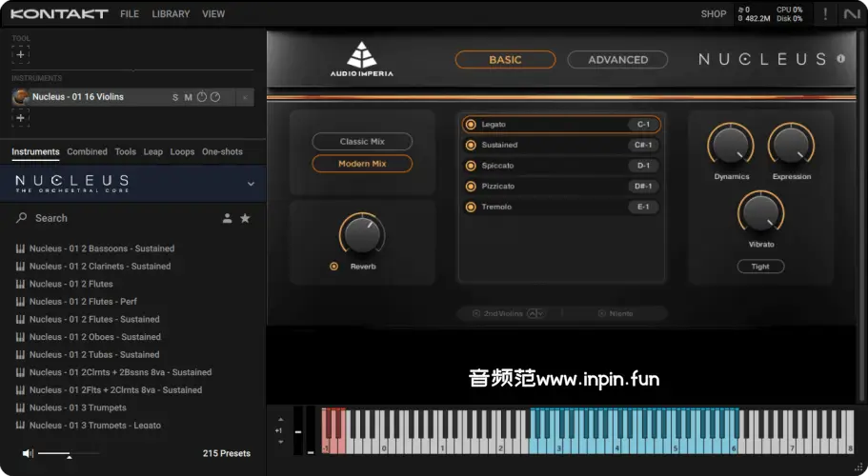Image resolution: width=868 pixels, height=476 pixels.
Task: Solo the Nucleus 01 16 Violins instrument
Action: pos(175,97)
